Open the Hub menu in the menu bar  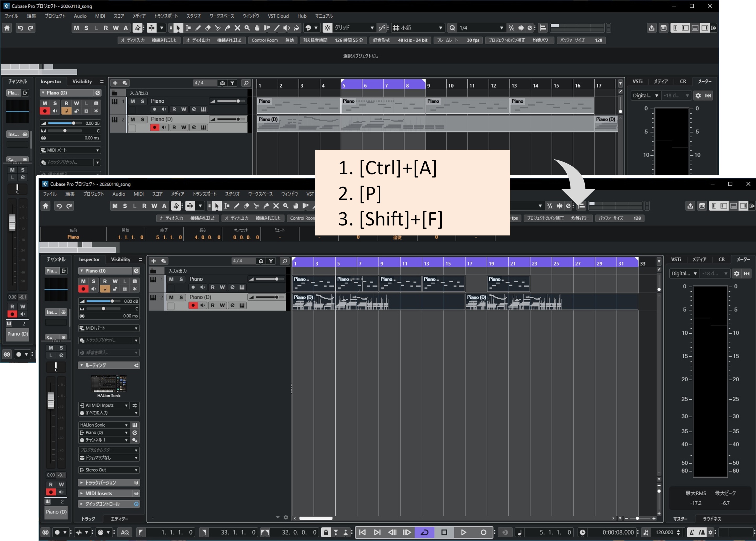[302, 16]
